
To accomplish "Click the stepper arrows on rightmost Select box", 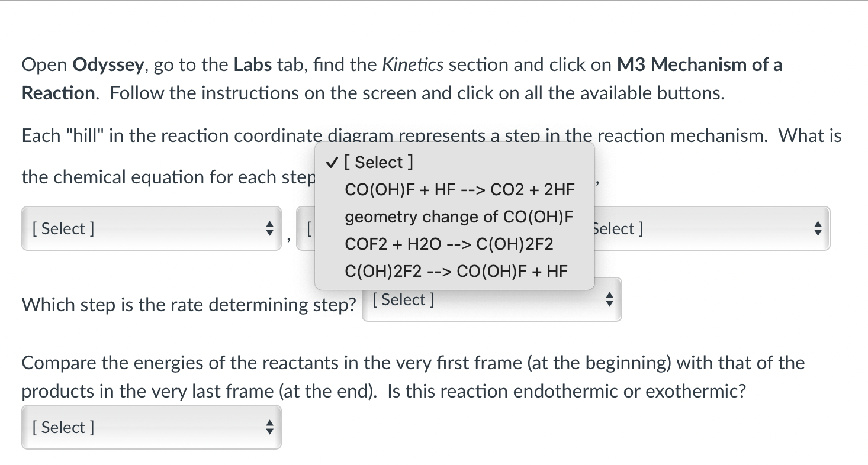I will (818, 228).
